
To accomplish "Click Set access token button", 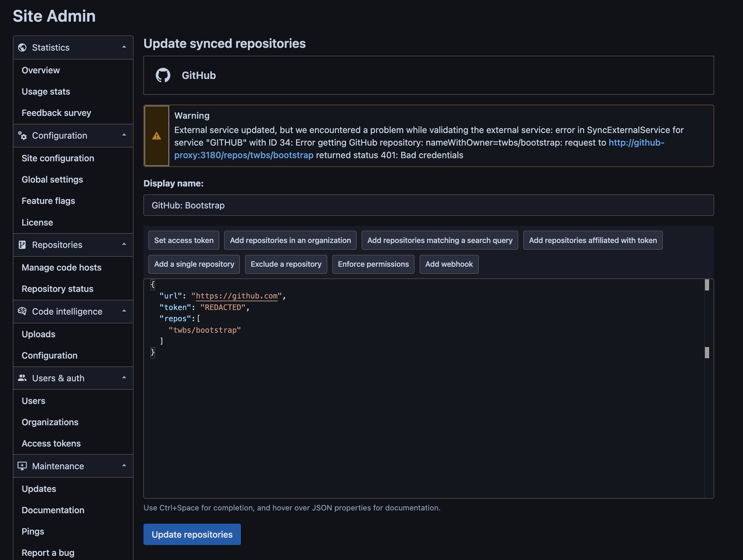I will tap(184, 240).
